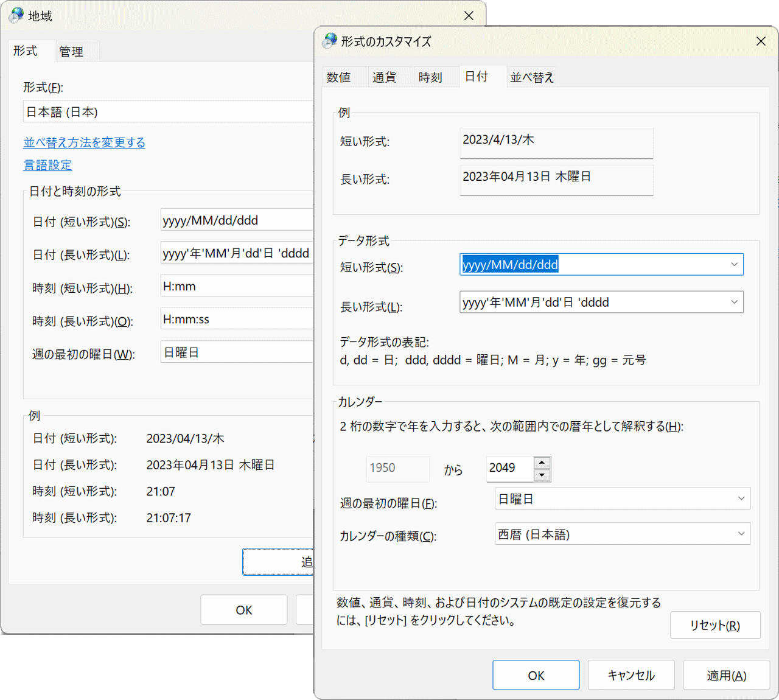Click the 2023年04月13日 木曜日 example in 形式のカスタマイズ
The width and height of the screenshot is (779, 700).
click(556, 180)
